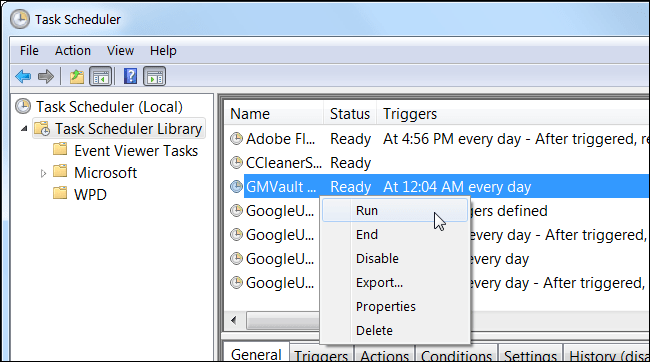Select the Adobe Fl... task name
Viewport: 650px width, 362px height.
280,138
